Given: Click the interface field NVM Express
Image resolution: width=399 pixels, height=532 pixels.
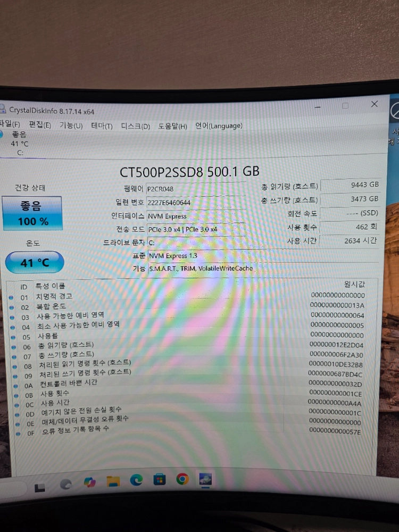Looking at the screenshot, I should click(196, 216).
